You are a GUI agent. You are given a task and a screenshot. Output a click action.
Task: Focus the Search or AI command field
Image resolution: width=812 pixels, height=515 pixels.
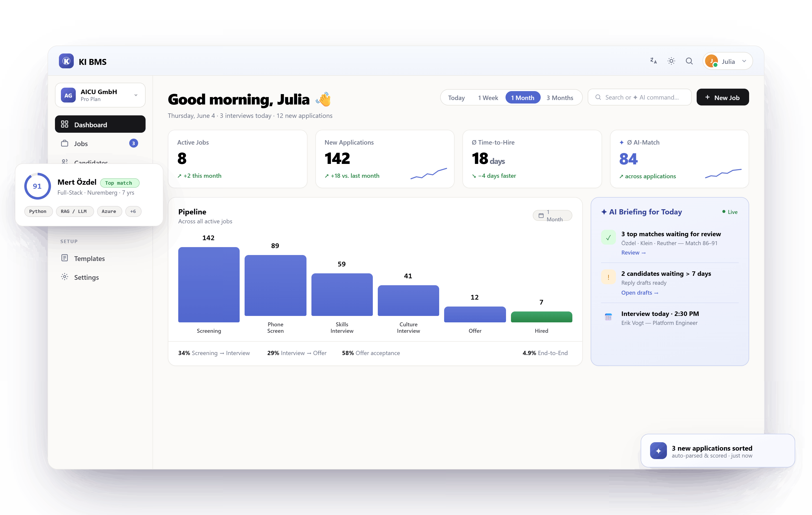pyautogui.click(x=639, y=97)
